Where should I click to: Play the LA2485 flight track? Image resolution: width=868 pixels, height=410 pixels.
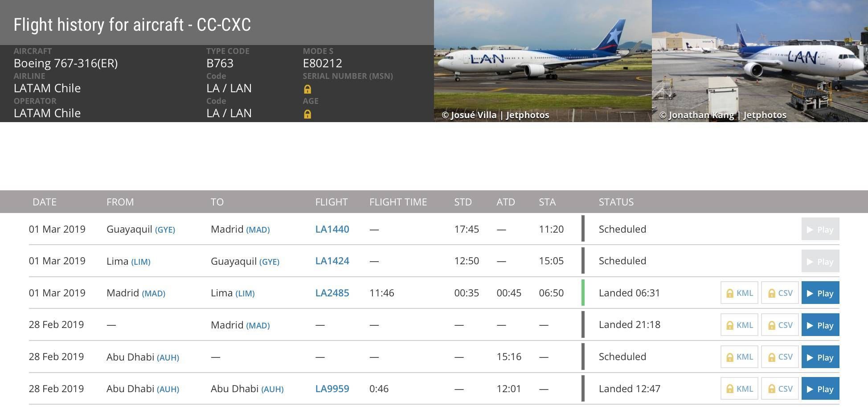tap(820, 293)
